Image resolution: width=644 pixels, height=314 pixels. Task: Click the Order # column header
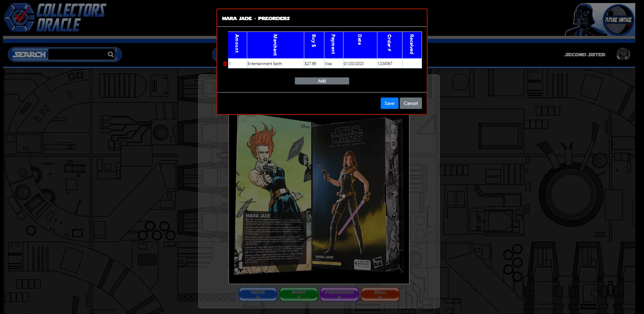[x=389, y=45]
